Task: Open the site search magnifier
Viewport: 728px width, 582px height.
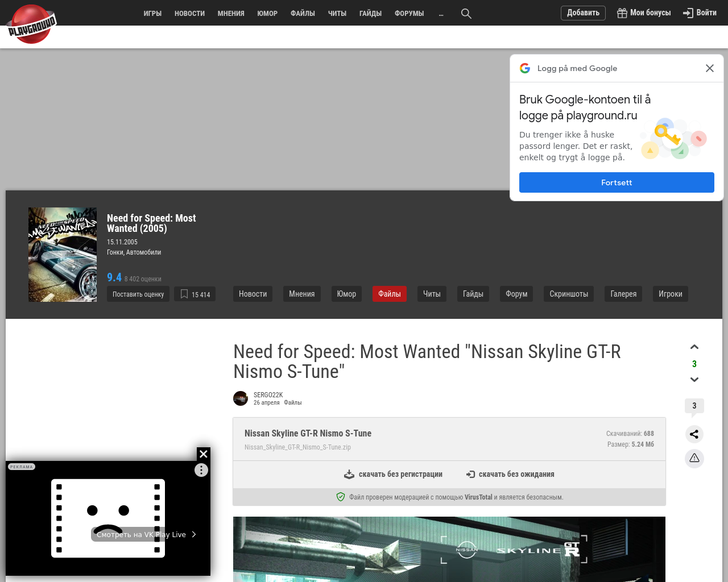Action: pyautogui.click(x=466, y=13)
